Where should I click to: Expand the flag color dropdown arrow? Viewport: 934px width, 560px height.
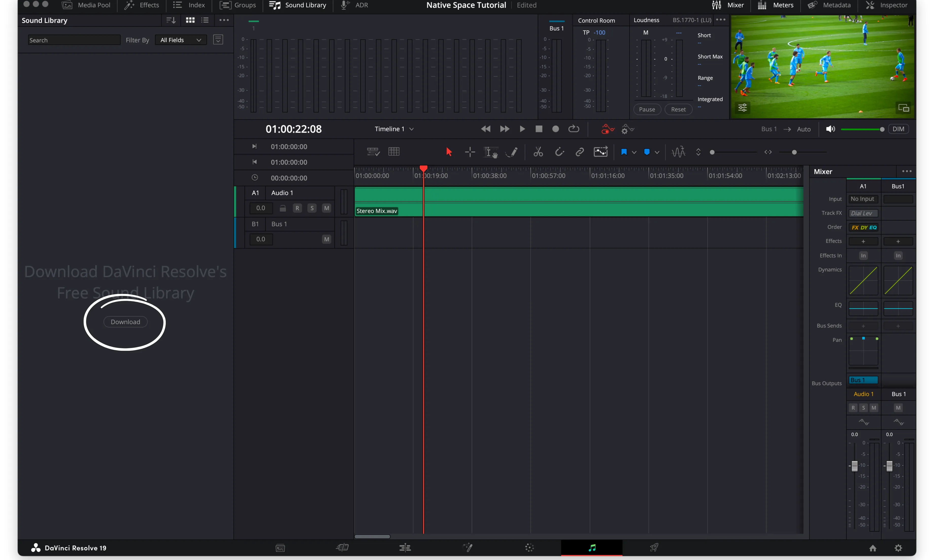(634, 152)
